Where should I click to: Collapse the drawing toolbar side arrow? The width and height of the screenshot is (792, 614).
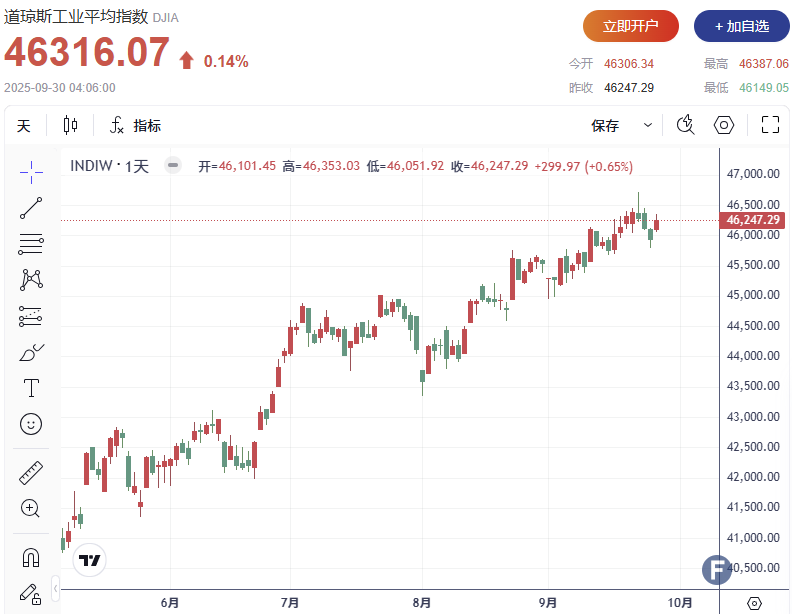pos(56,588)
